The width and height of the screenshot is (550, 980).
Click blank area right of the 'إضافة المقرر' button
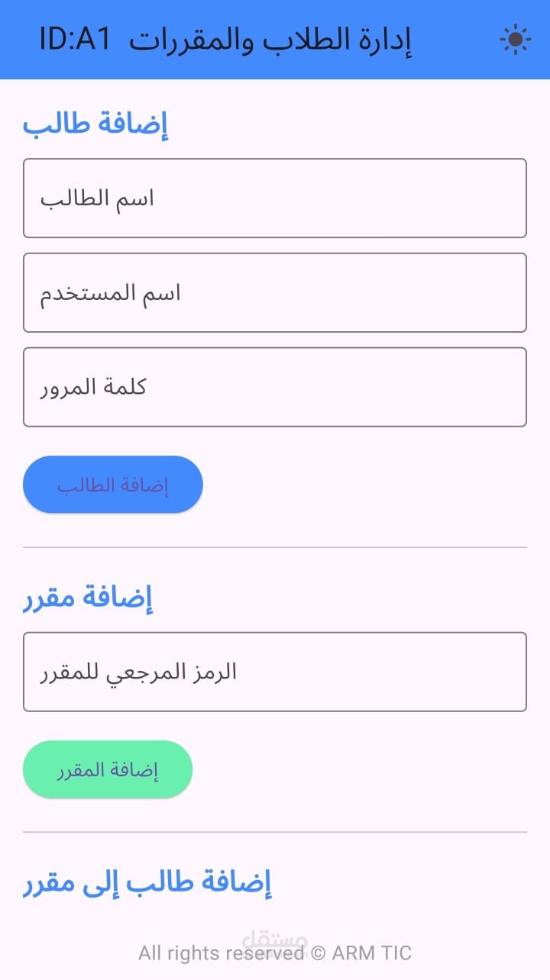point(359,769)
